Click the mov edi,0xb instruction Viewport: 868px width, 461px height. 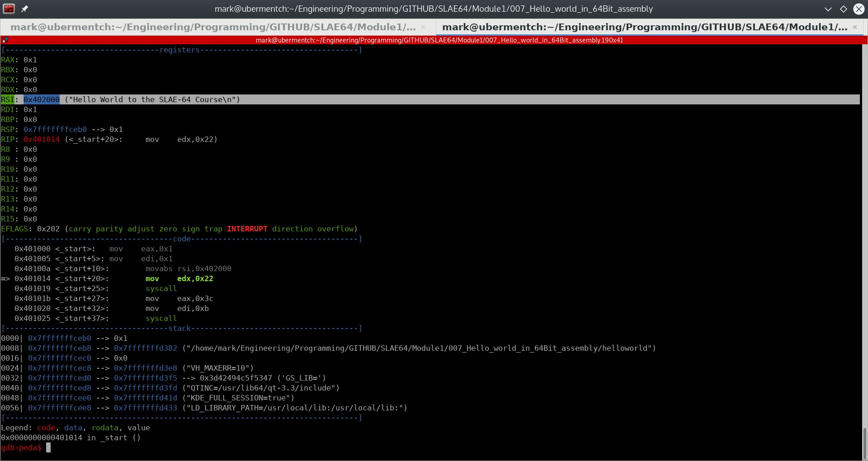177,308
